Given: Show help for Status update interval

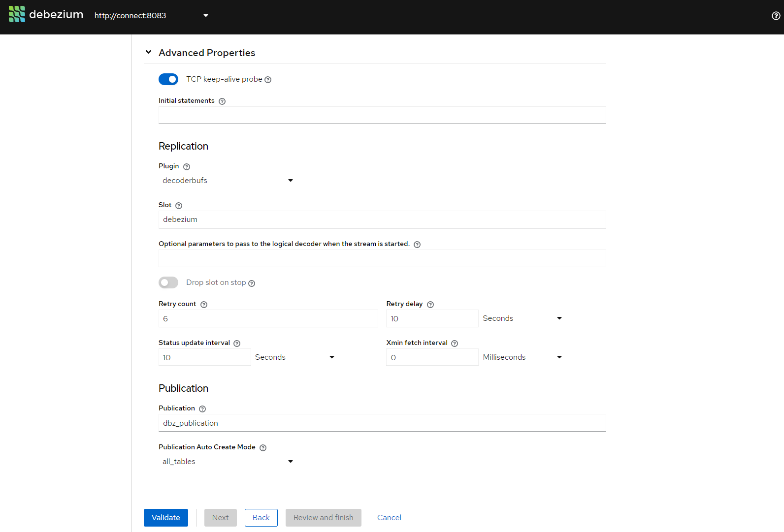Looking at the screenshot, I should pyautogui.click(x=237, y=344).
